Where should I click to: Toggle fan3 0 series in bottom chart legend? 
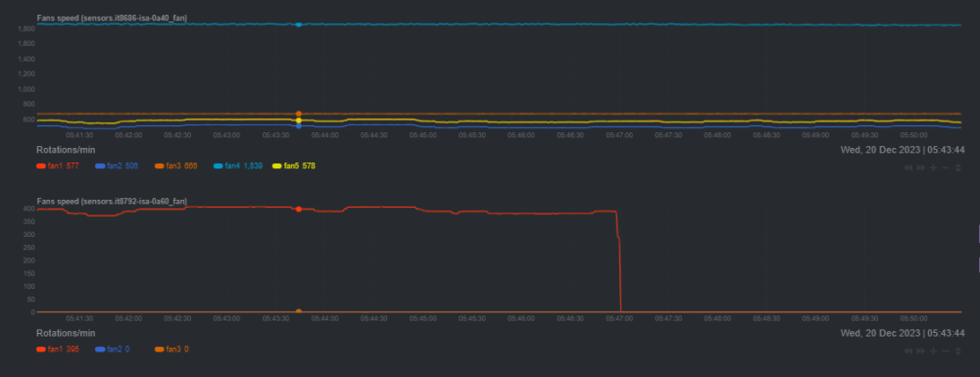click(171, 350)
